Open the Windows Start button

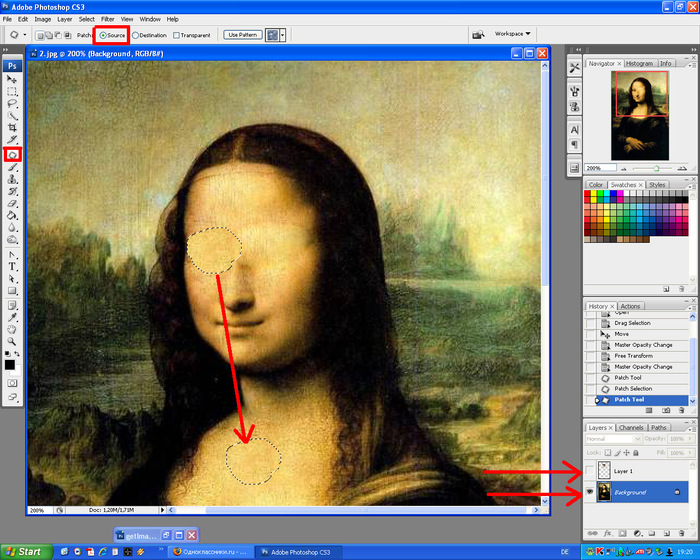coord(27,552)
